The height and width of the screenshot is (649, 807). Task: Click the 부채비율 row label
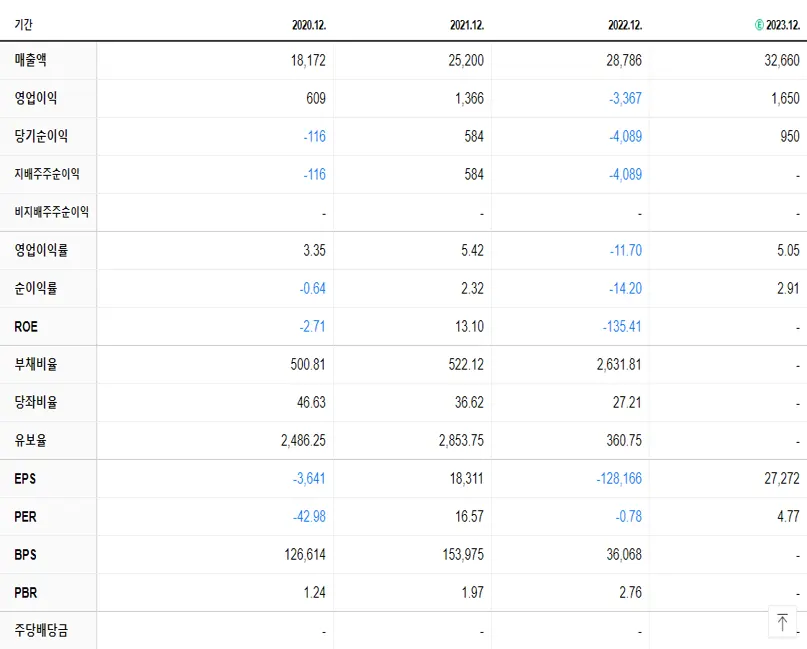[x=36, y=364]
